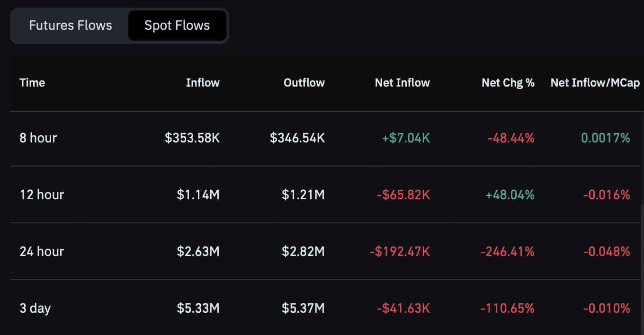Click the -$41.63K net inflow value
644x335 pixels.
[403, 309]
